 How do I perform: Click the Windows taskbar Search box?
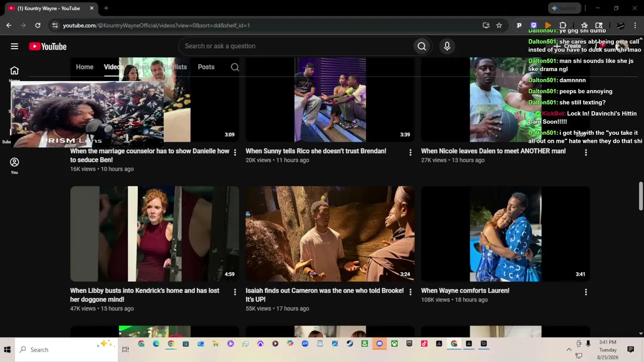pyautogui.click(x=66, y=349)
